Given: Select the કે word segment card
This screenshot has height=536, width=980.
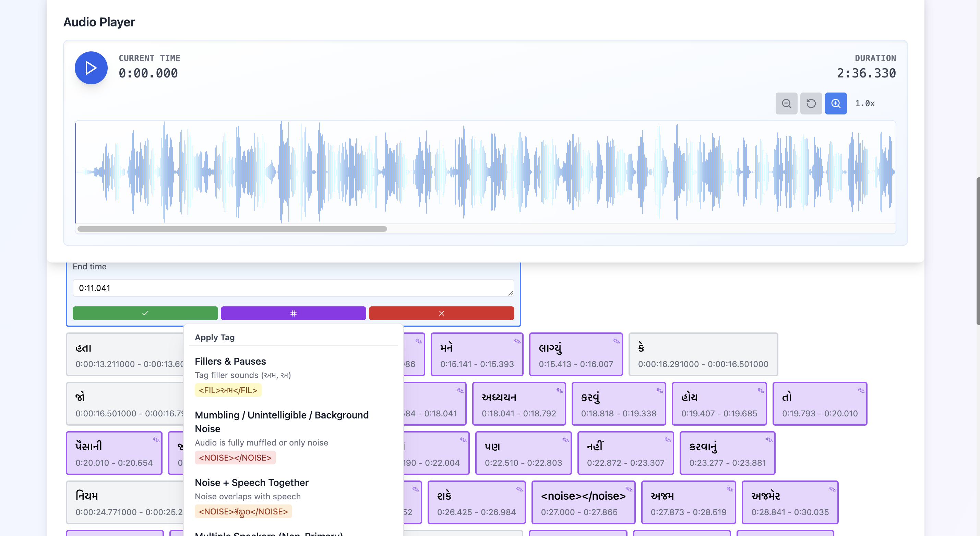Looking at the screenshot, I should (x=703, y=354).
